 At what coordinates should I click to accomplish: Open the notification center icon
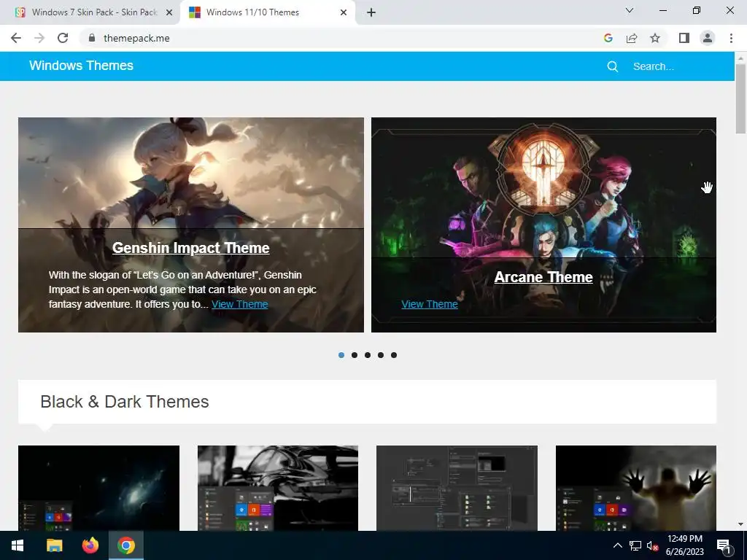point(724,547)
